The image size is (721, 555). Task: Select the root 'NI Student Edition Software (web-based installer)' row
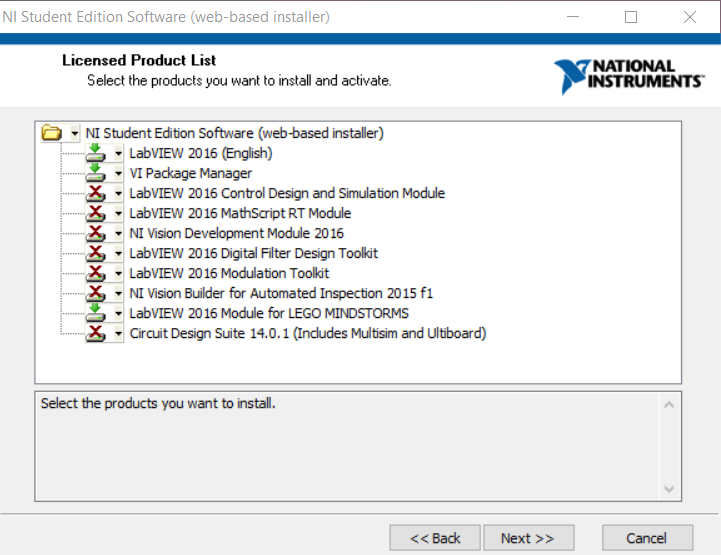(235, 133)
